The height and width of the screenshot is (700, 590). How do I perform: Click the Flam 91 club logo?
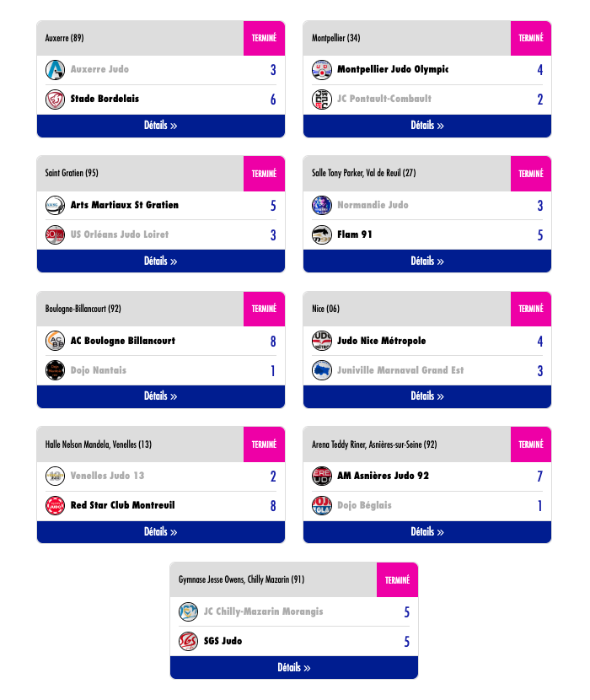pos(321,234)
